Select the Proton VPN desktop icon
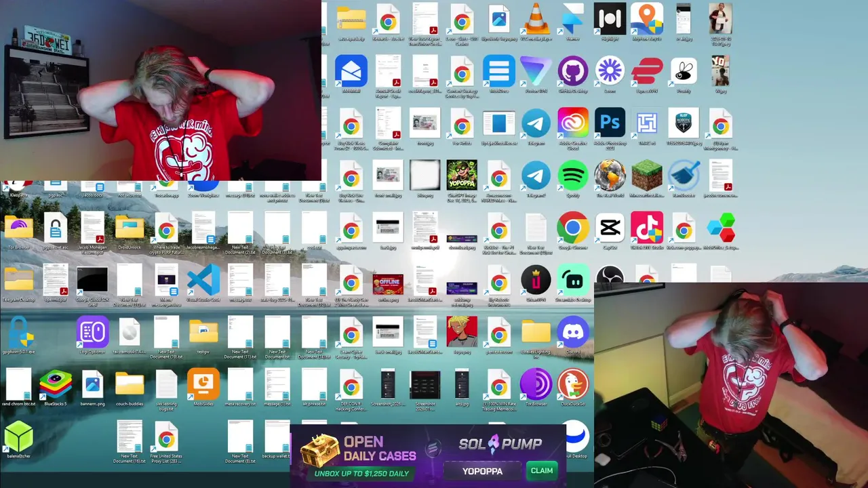 [536, 72]
